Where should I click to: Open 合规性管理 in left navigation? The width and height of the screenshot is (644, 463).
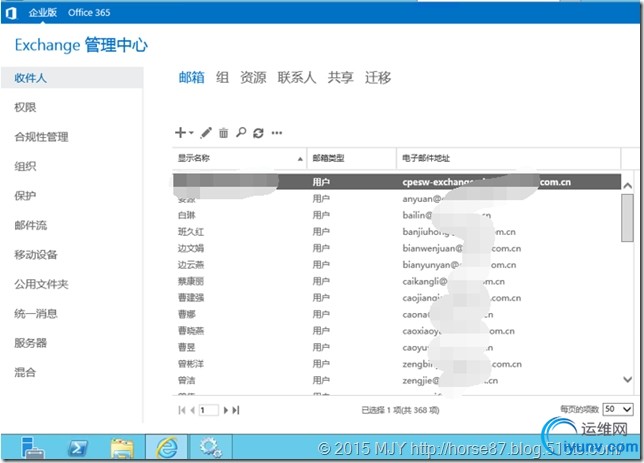tap(41, 137)
